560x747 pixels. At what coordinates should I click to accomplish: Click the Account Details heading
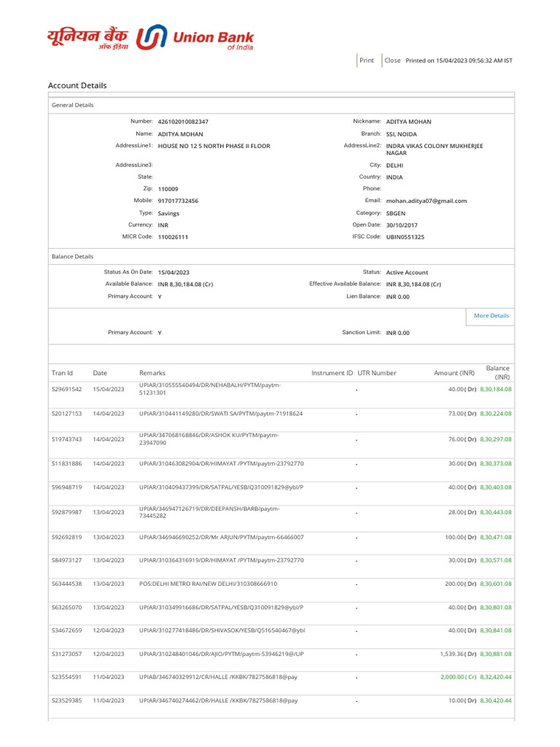click(77, 85)
